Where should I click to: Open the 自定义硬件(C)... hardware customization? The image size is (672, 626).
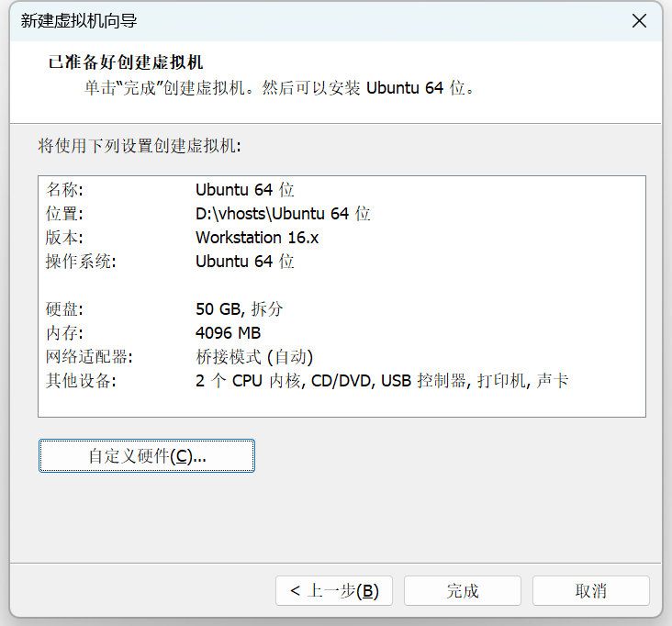[x=147, y=455]
